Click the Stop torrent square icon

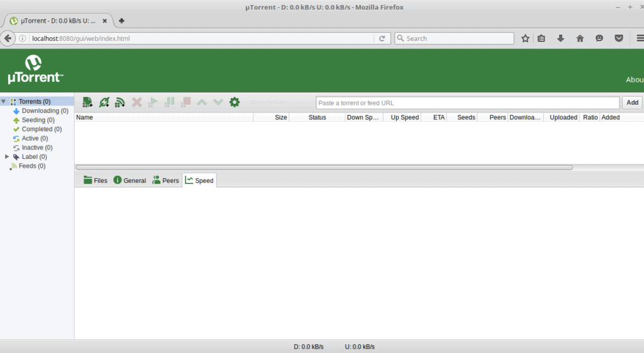coord(186,102)
